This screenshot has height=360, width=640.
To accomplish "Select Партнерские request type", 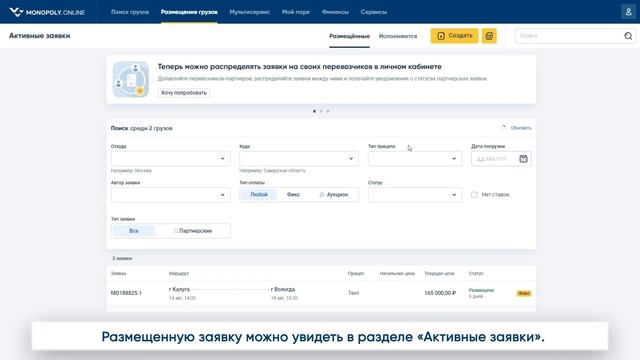I will (x=193, y=231).
